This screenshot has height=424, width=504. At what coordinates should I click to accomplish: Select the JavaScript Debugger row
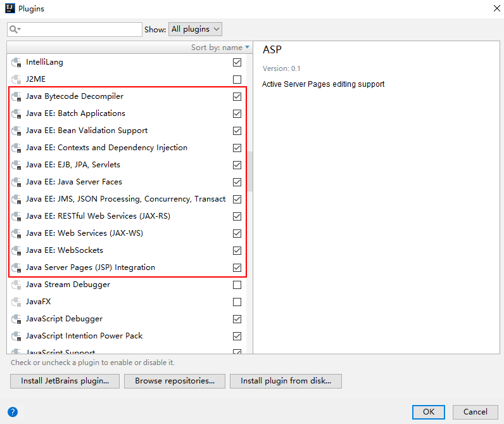tap(127, 319)
